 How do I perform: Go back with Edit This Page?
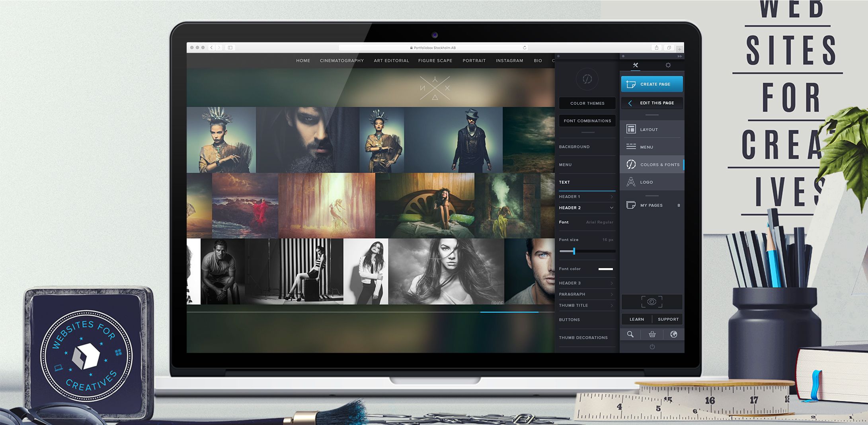coord(652,103)
